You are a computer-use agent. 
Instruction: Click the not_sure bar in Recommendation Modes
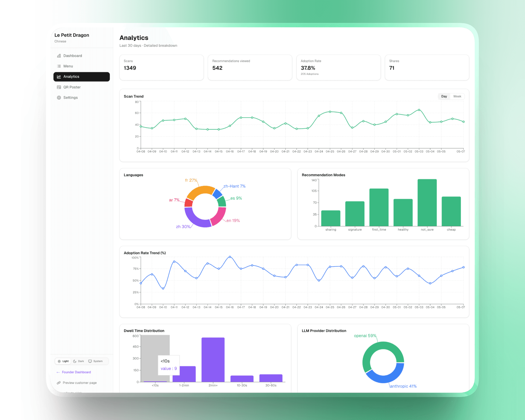[x=427, y=203]
